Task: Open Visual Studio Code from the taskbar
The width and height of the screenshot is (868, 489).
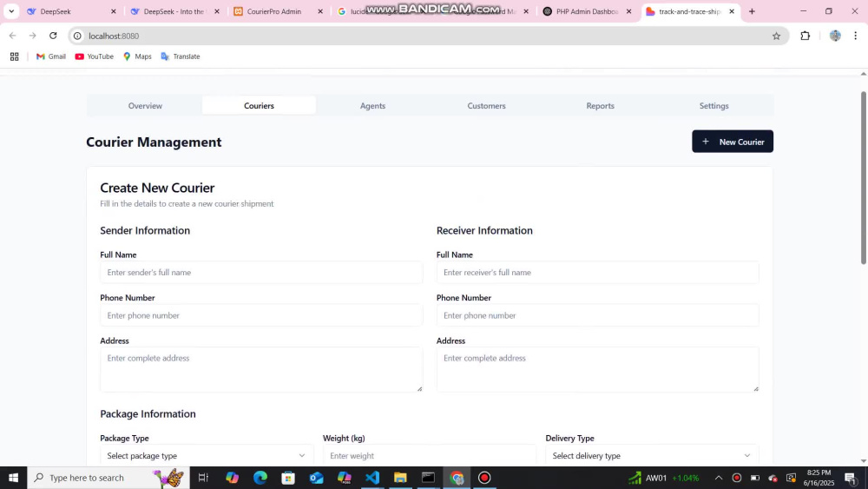Action: [372, 478]
